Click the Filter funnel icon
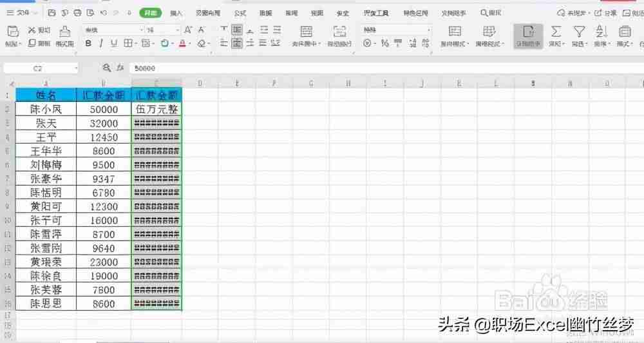644x343 pixels. (579, 32)
